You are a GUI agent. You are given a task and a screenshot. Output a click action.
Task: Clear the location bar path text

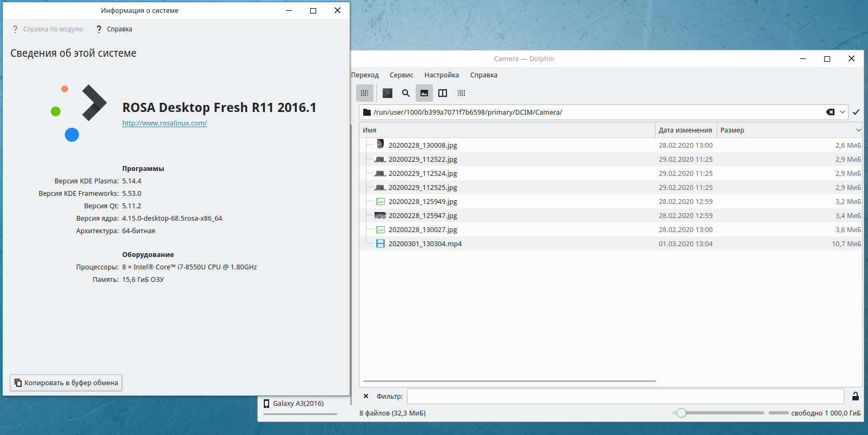click(830, 112)
